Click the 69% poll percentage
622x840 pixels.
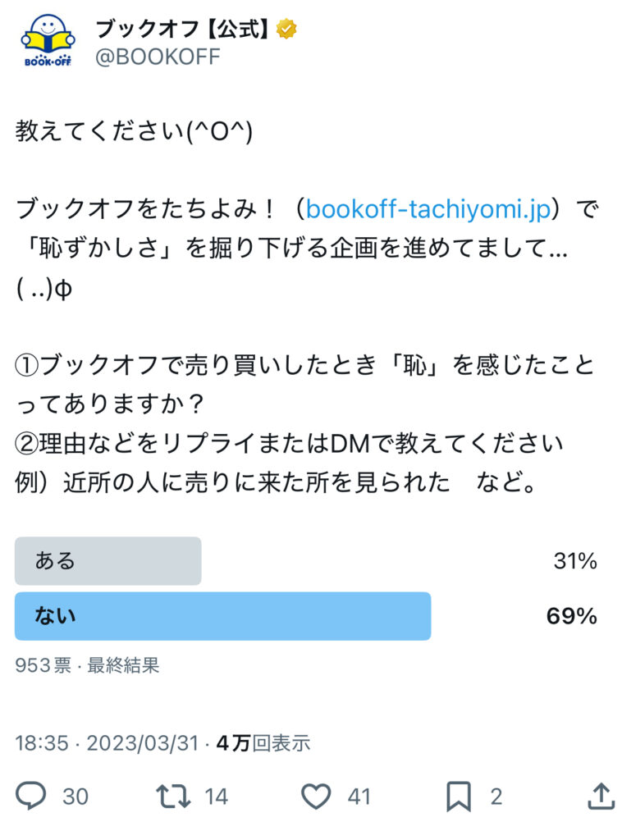(572, 616)
